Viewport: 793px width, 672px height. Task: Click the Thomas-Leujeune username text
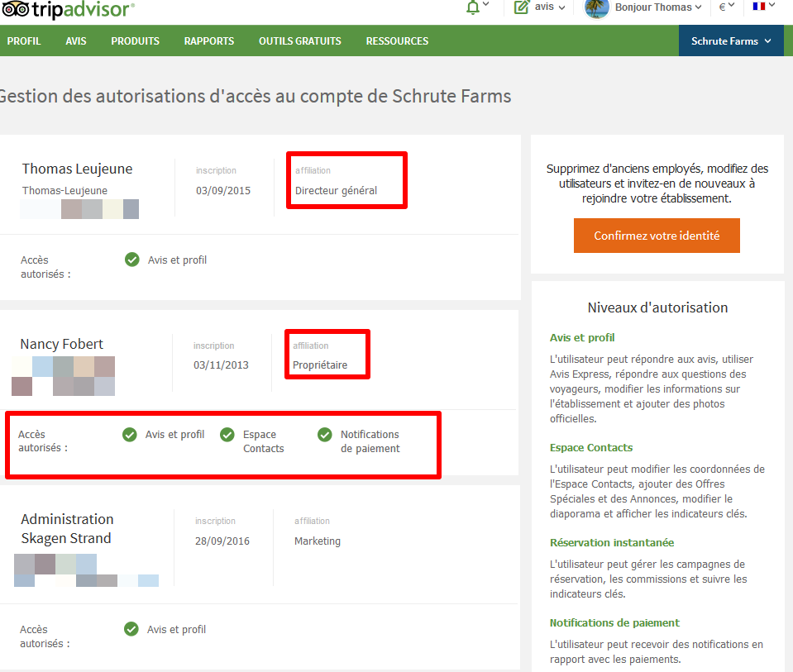(64, 191)
